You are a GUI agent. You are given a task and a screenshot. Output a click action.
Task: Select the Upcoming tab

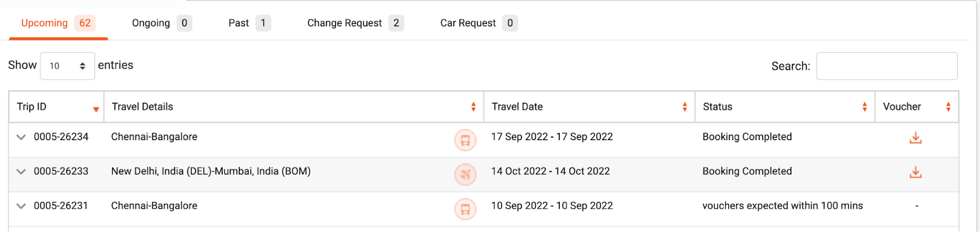pyautogui.click(x=58, y=23)
